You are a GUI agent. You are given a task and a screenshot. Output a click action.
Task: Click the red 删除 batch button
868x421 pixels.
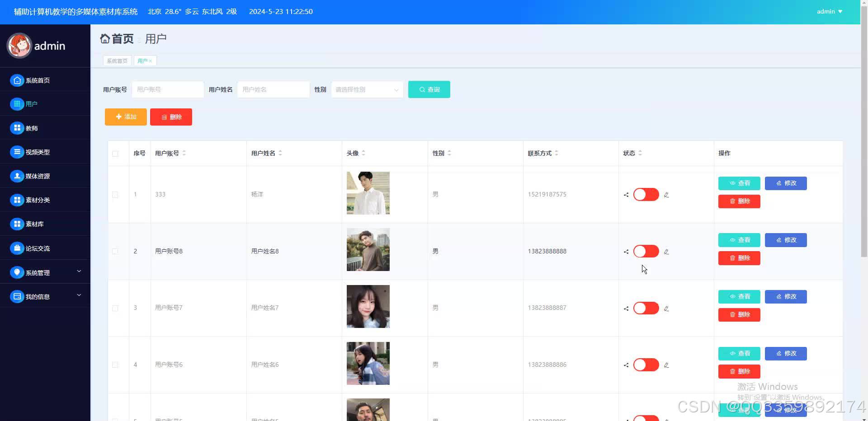pyautogui.click(x=171, y=117)
